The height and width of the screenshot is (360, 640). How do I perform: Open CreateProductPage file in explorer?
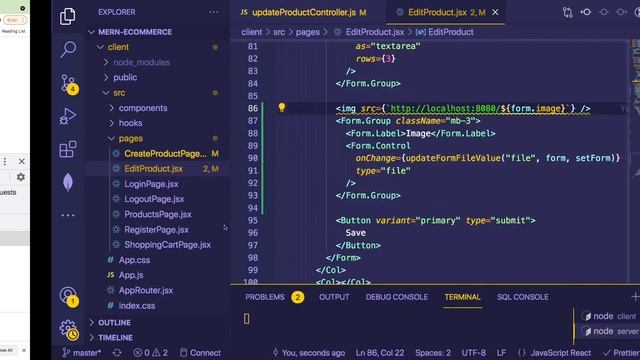click(x=165, y=154)
